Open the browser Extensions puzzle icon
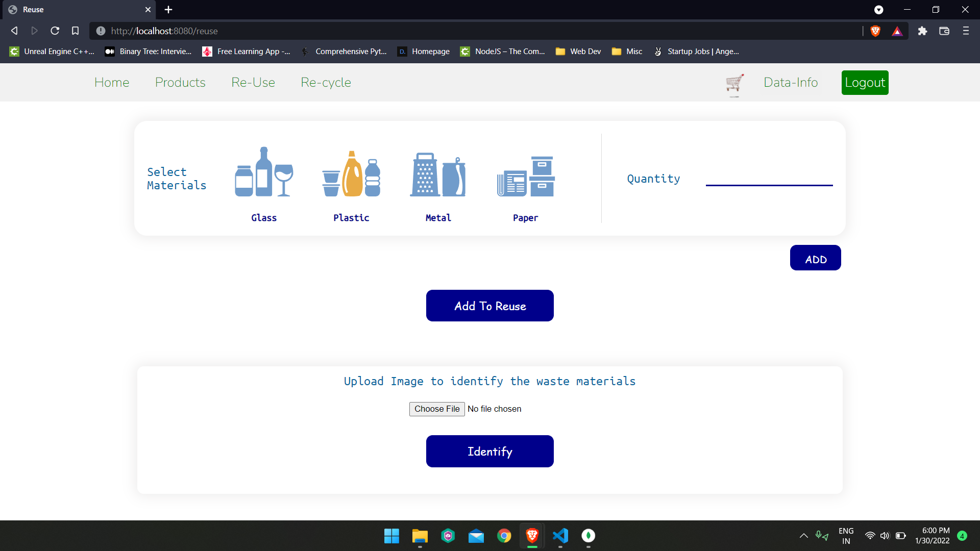Image resolution: width=980 pixels, height=551 pixels. pyautogui.click(x=922, y=31)
